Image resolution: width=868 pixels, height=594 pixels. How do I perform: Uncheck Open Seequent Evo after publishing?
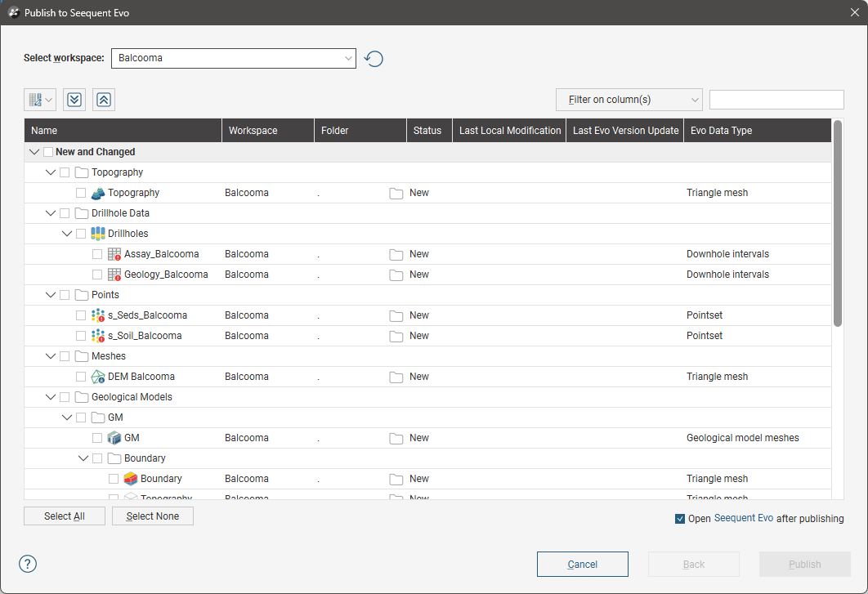click(x=680, y=519)
